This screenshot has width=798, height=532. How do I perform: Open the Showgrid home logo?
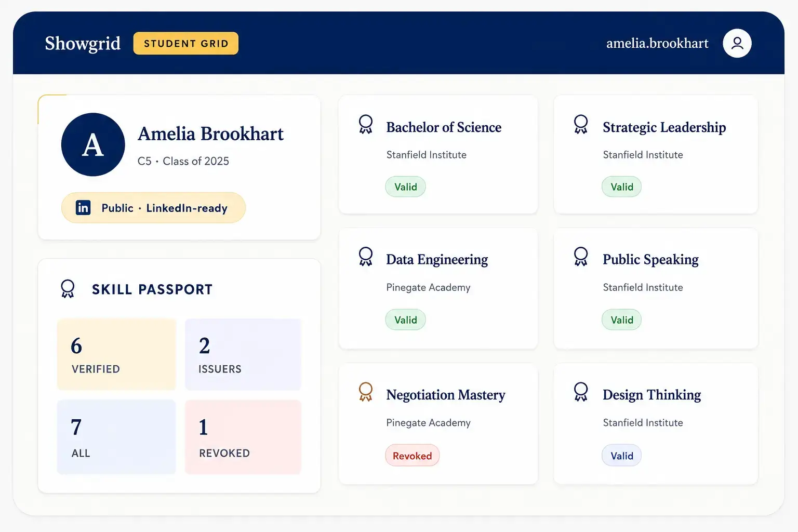coord(83,43)
